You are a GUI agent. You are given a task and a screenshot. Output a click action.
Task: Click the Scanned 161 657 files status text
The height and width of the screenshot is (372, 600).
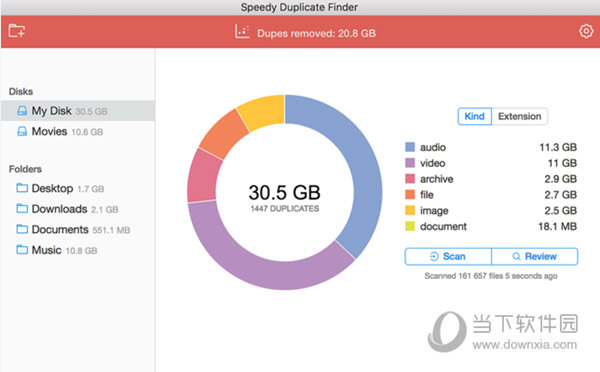491,276
